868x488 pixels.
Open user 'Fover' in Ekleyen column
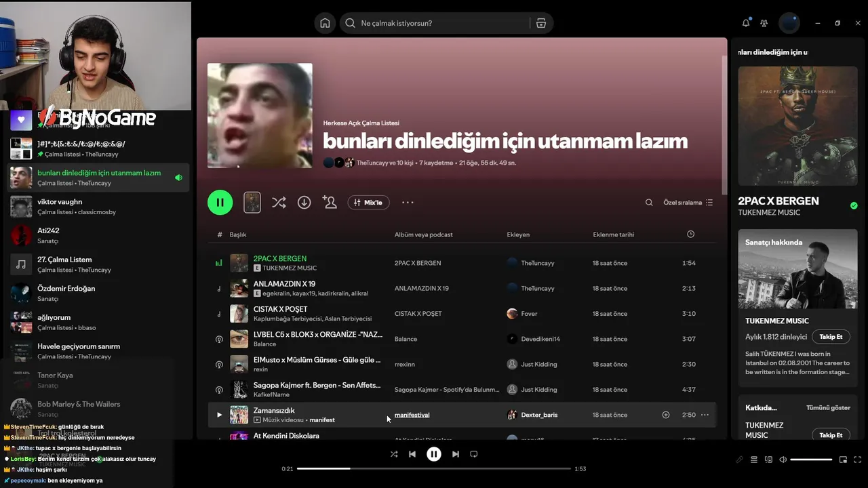[529, 314]
